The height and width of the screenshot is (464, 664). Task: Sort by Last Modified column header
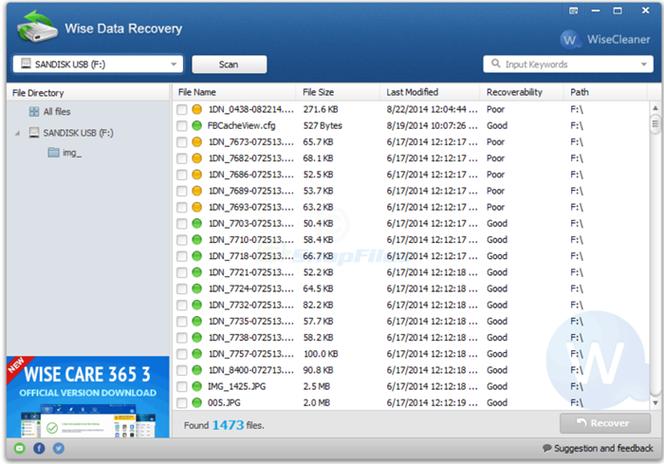pyautogui.click(x=429, y=92)
